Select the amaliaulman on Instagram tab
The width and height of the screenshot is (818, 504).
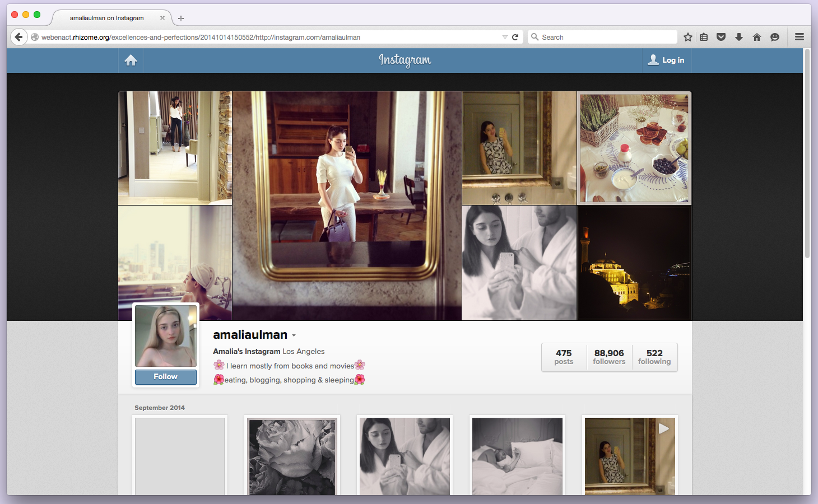click(x=107, y=18)
